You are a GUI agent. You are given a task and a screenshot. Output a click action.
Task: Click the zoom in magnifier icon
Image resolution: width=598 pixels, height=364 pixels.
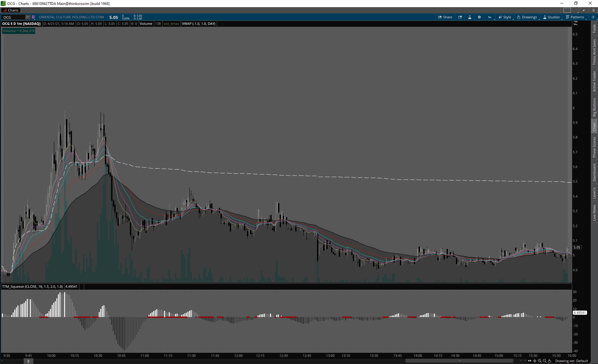540,361
